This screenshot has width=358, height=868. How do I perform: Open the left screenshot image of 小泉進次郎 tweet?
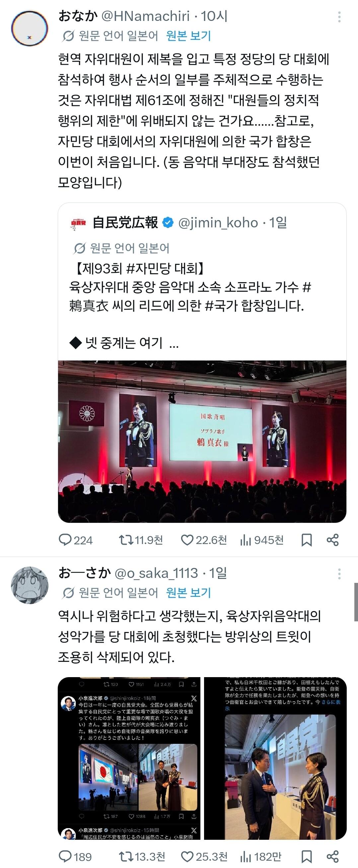tap(129, 758)
